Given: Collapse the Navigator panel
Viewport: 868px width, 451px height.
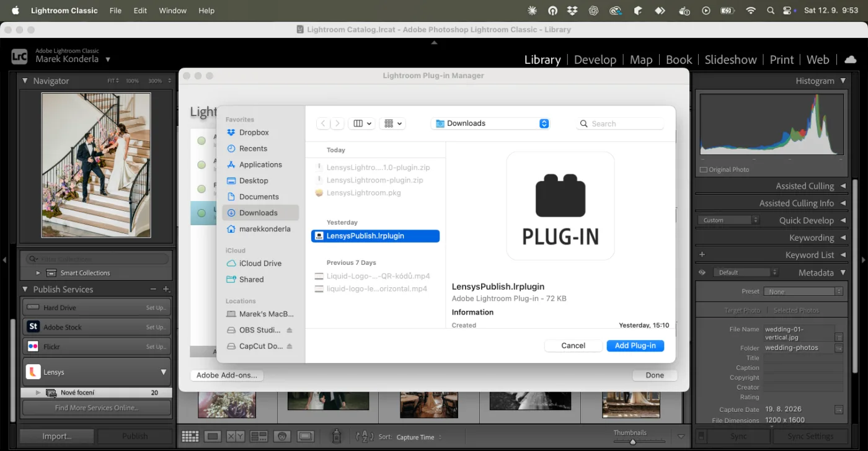Looking at the screenshot, I should tap(25, 81).
